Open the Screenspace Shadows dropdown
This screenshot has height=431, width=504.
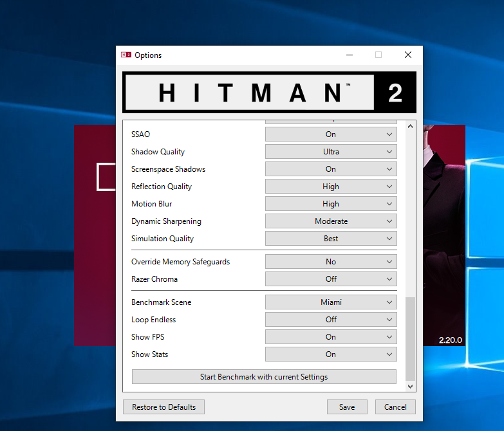click(x=331, y=169)
